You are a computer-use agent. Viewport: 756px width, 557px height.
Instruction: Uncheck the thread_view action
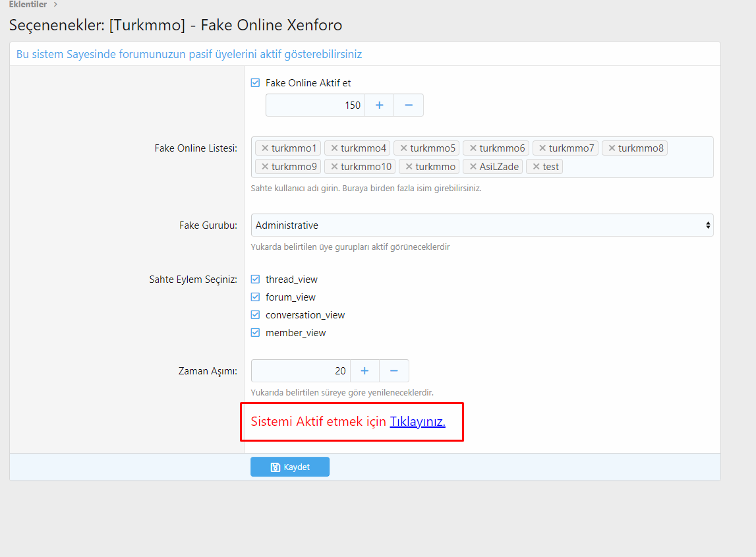256,279
